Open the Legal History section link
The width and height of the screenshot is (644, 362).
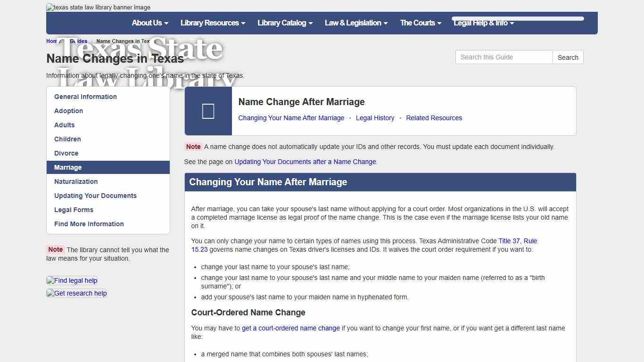(375, 118)
